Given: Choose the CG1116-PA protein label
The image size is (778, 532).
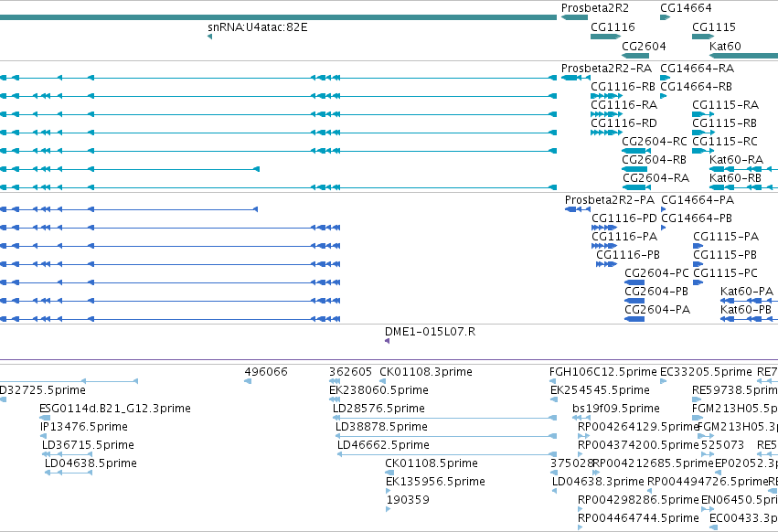Looking at the screenshot, I should (x=624, y=237).
